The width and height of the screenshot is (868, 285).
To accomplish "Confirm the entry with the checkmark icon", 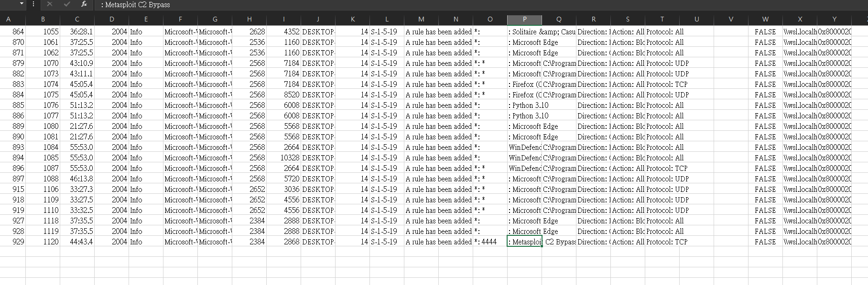I will [x=66, y=4].
